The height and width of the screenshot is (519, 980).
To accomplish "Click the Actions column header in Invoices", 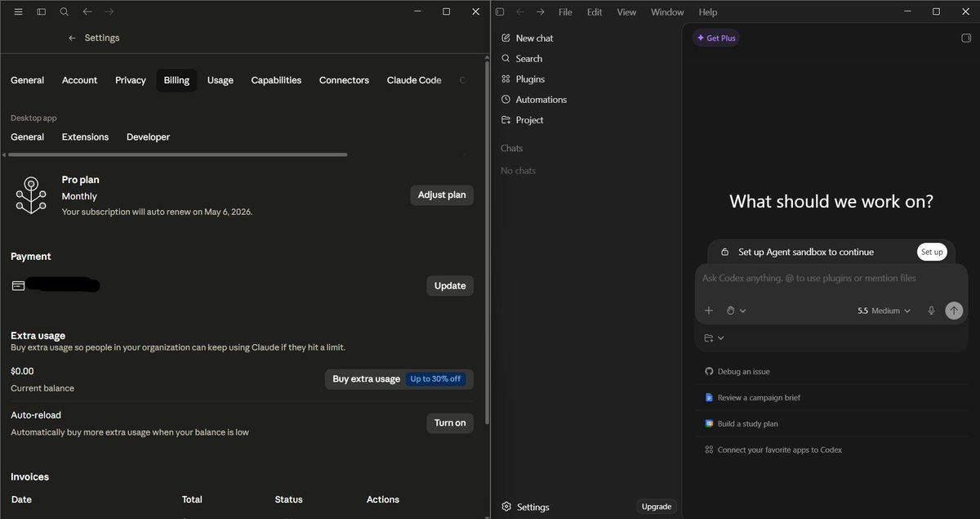I will point(383,499).
